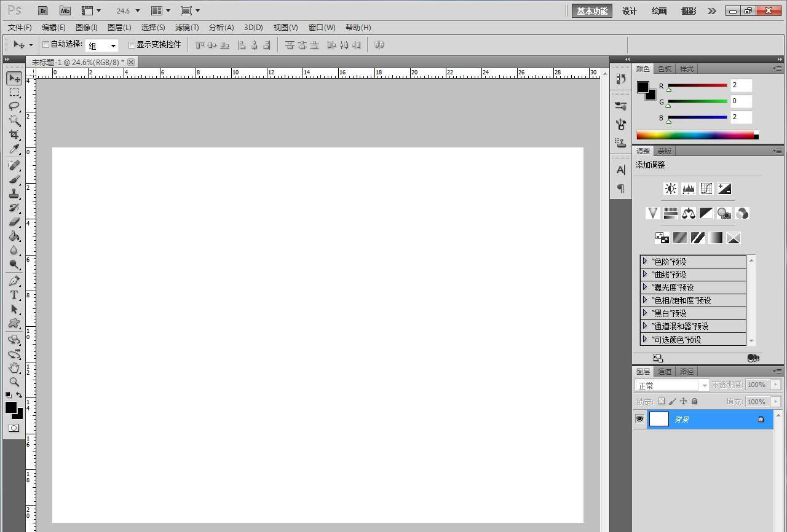The width and height of the screenshot is (787, 532).
Task: Hide the 背景 layer with eye icon
Action: tap(639, 419)
